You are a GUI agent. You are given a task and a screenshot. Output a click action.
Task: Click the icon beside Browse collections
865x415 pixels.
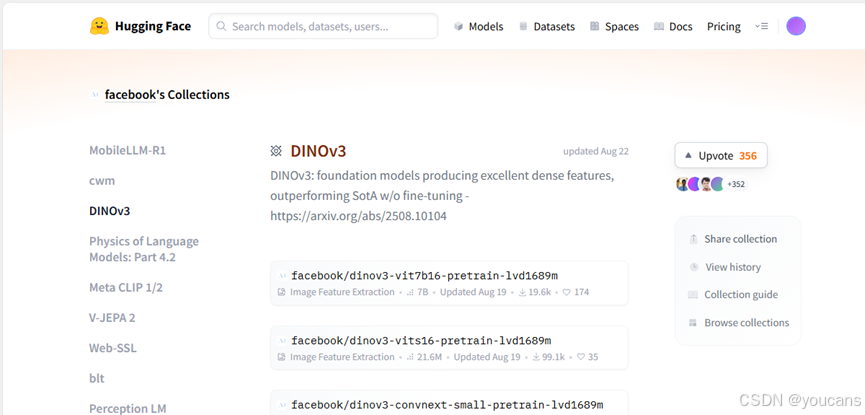tap(693, 323)
